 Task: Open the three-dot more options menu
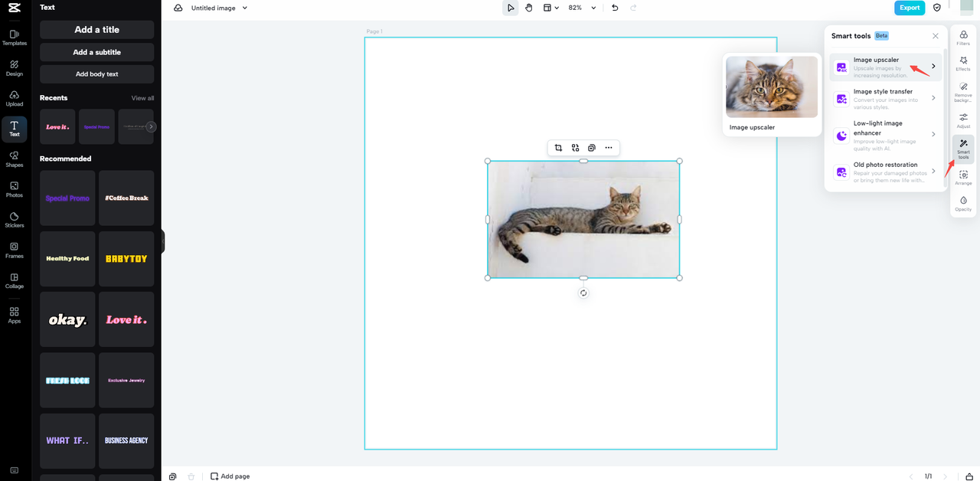609,148
